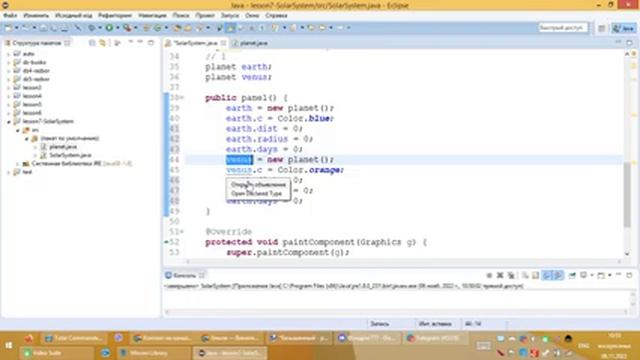This screenshot has width=640, height=360.
Task: Remove all terminated launches in console
Action: (511, 276)
